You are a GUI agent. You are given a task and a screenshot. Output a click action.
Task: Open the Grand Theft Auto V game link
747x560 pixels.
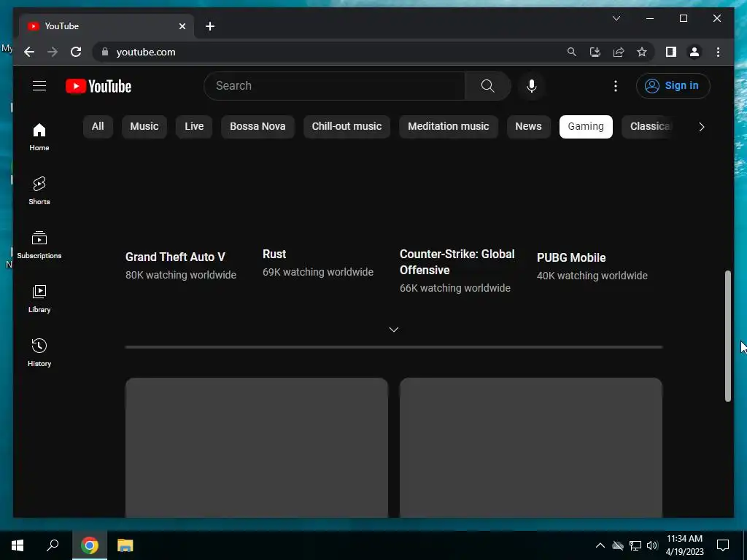[175, 257]
